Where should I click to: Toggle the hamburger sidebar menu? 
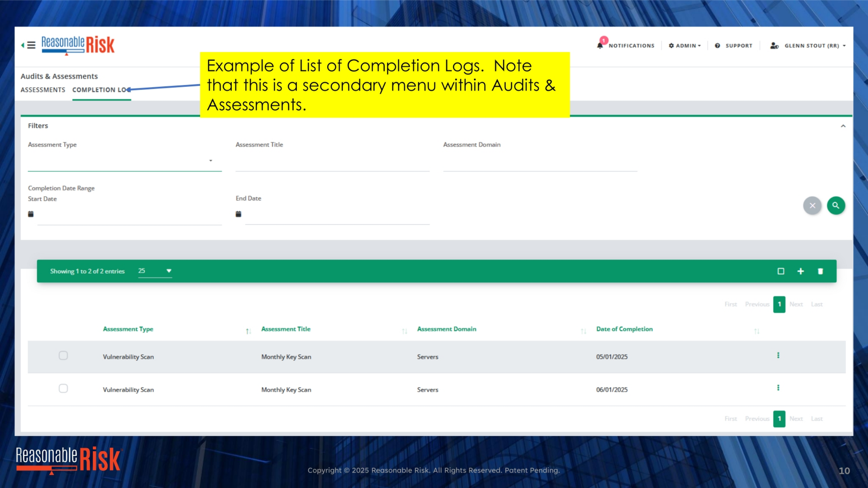[x=31, y=45]
